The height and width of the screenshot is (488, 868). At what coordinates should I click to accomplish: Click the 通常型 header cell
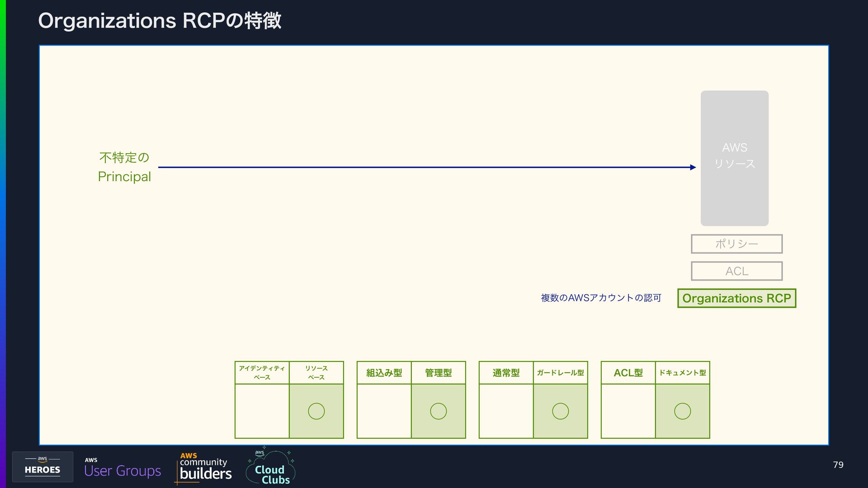tap(506, 373)
